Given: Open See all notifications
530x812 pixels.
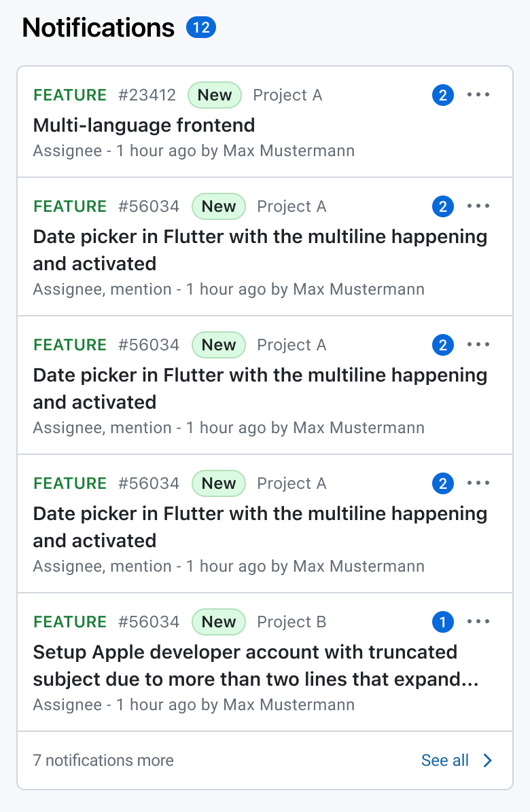Looking at the screenshot, I should pyautogui.click(x=445, y=760).
